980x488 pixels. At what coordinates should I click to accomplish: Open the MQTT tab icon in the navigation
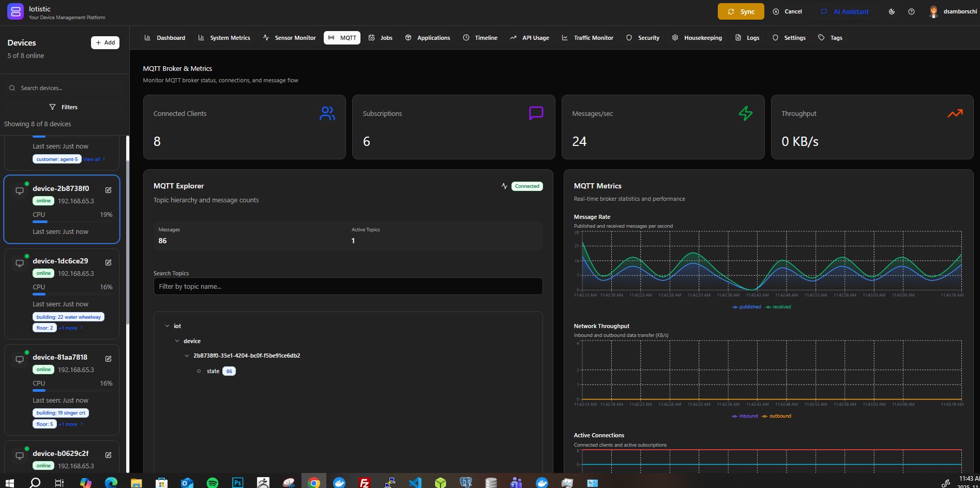[x=331, y=37]
